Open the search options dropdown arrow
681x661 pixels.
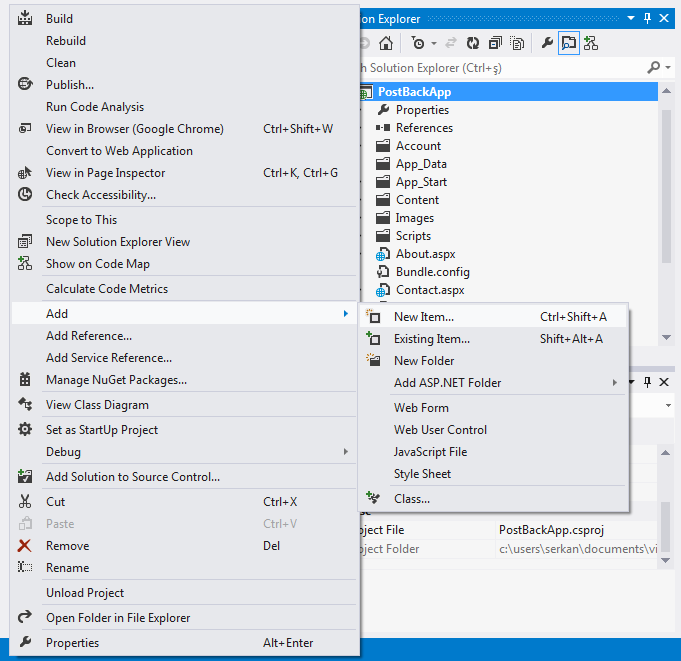[668, 68]
